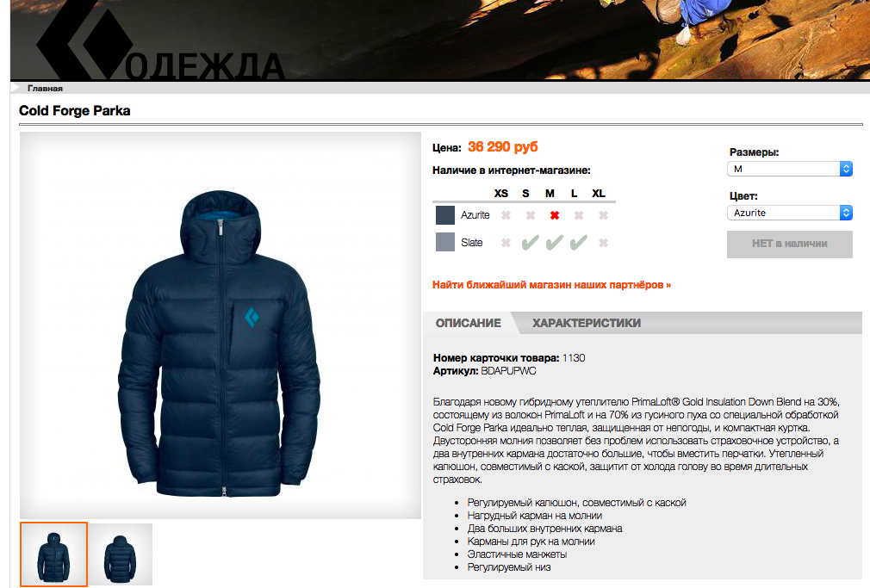870x588 pixels.
Task: Pick the Slate color swatch
Action: click(x=445, y=242)
